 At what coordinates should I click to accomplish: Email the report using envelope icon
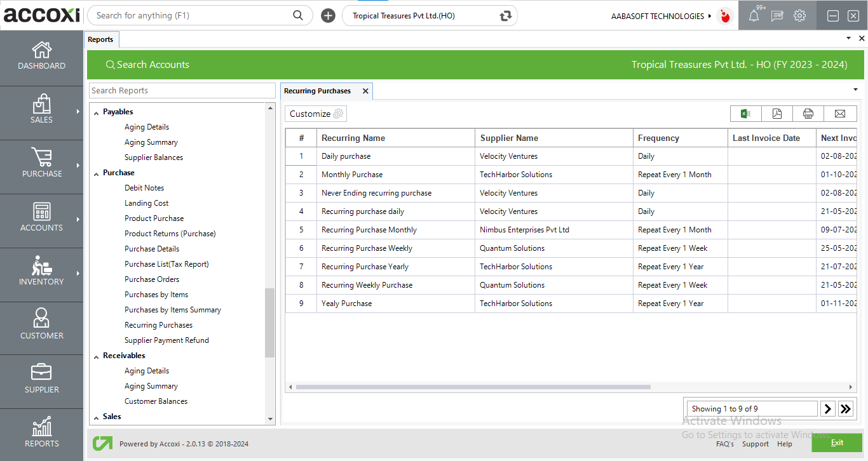click(x=840, y=114)
